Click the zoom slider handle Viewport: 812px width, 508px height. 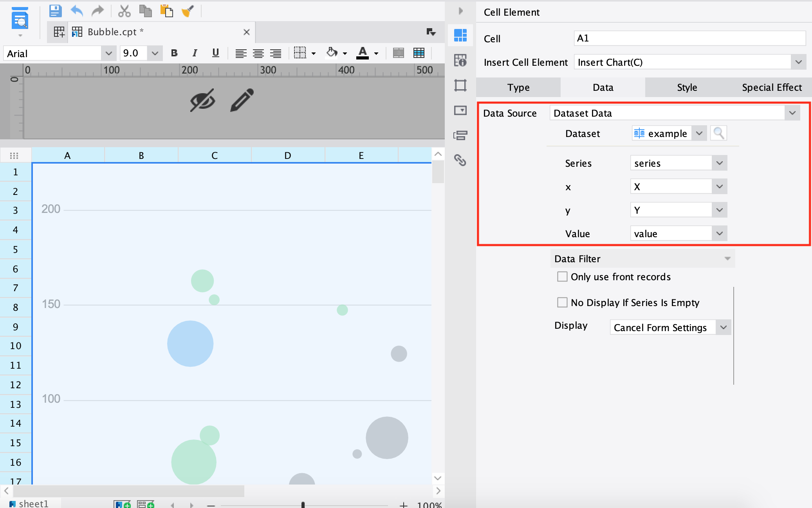(x=303, y=505)
